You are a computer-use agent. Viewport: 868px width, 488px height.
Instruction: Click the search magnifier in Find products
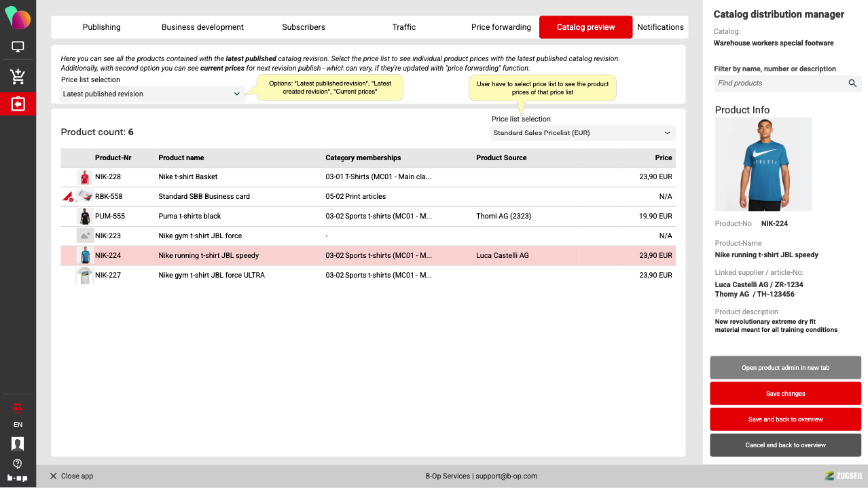pos(852,83)
